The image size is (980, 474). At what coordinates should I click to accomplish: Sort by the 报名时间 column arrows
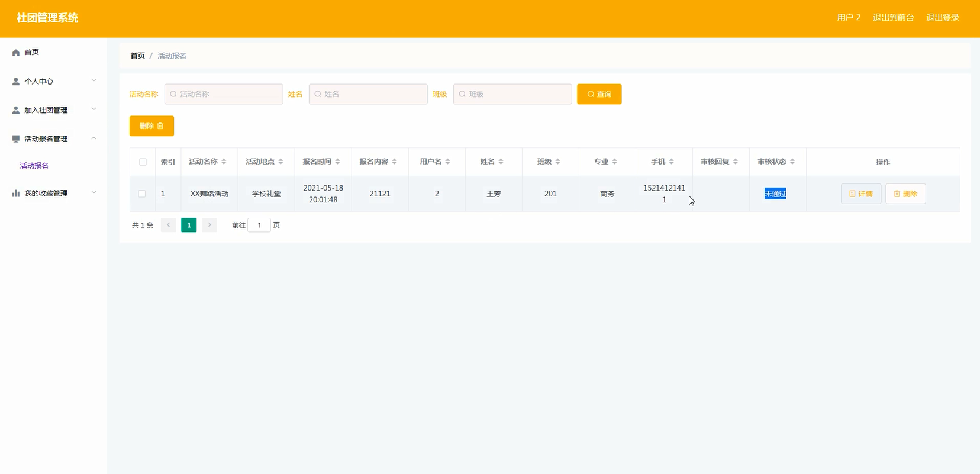pos(337,162)
